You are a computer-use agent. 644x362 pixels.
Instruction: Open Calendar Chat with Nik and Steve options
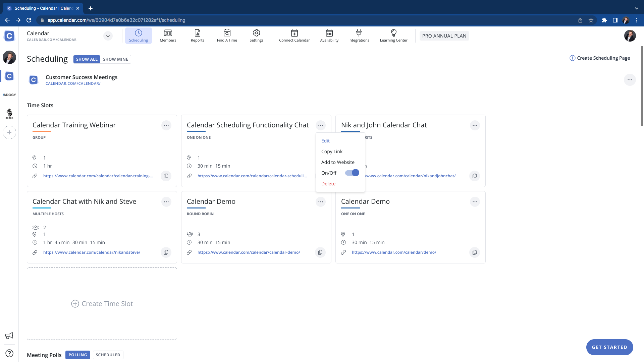166,202
